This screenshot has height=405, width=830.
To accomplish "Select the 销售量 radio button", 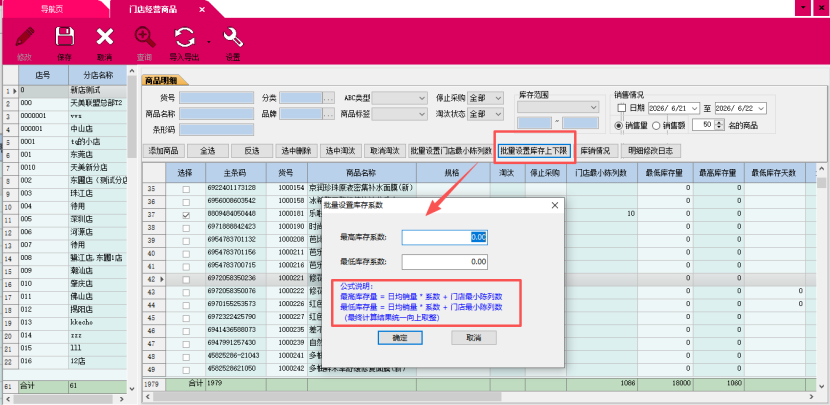I will (618, 125).
